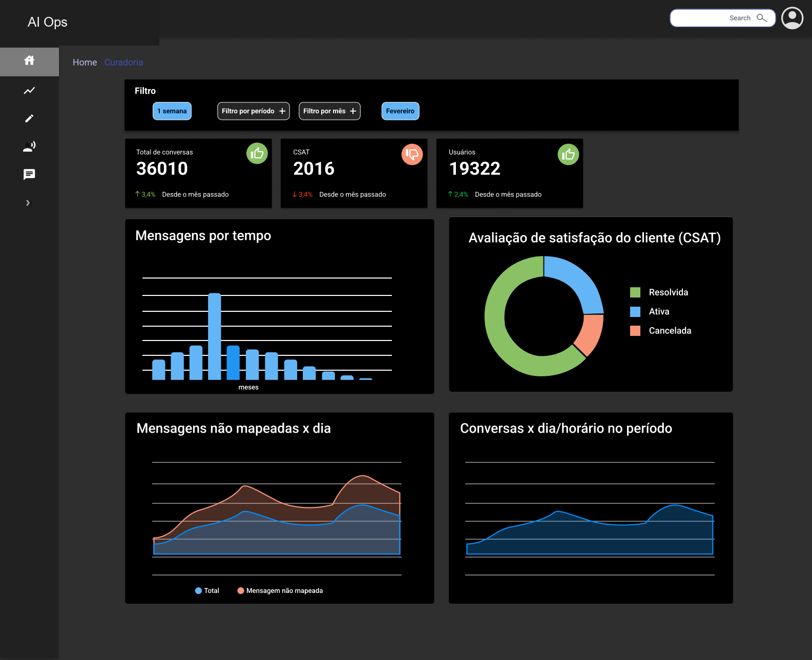Click thumbs-down icon on CSAT card
This screenshot has width=812, height=660.
pos(412,154)
